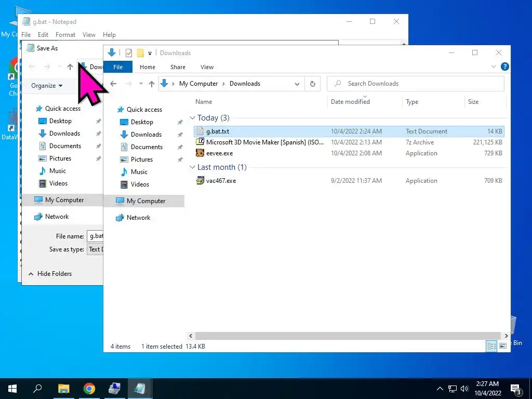Click the Explorer up-one-level arrow

point(152,84)
